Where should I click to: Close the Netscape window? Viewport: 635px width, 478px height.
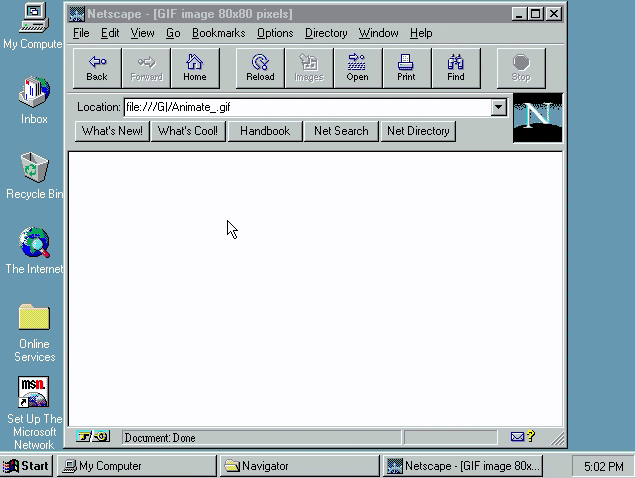coord(554,14)
